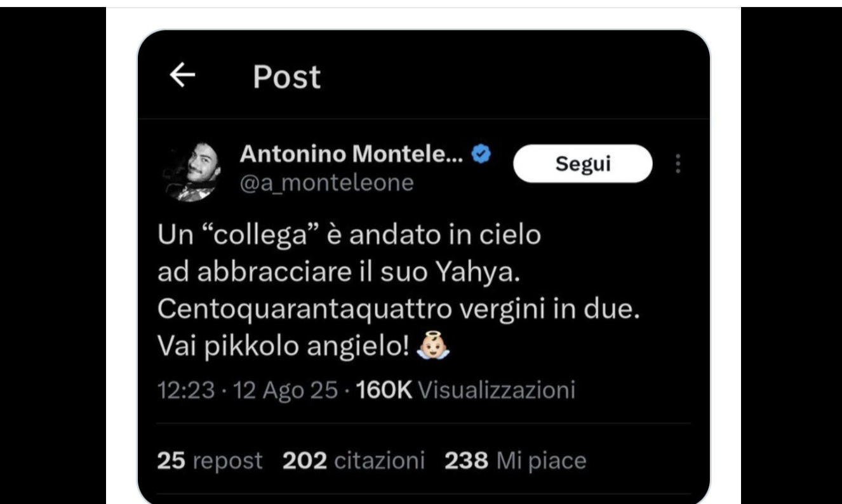The width and height of the screenshot is (842, 504).
Task: Click the Antonino Montele... display name
Action: (x=352, y=154)
